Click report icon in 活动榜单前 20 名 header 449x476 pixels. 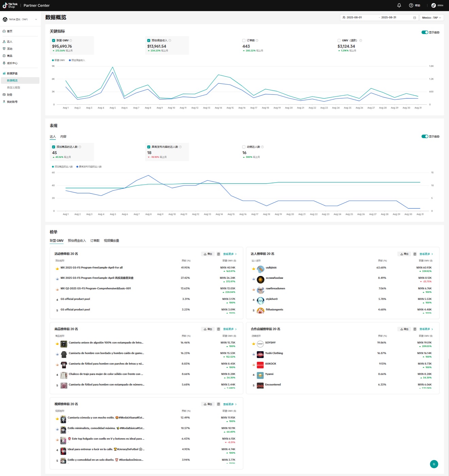[219, 254]
